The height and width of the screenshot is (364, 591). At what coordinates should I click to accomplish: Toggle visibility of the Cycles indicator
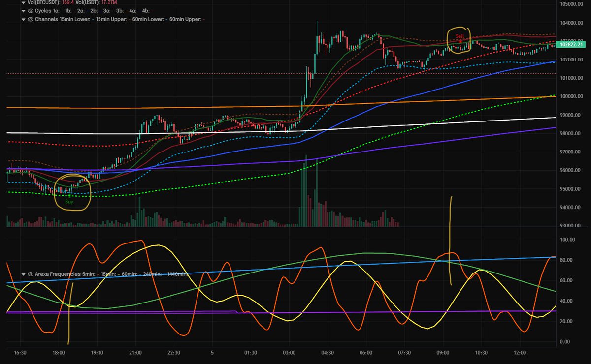31,11
